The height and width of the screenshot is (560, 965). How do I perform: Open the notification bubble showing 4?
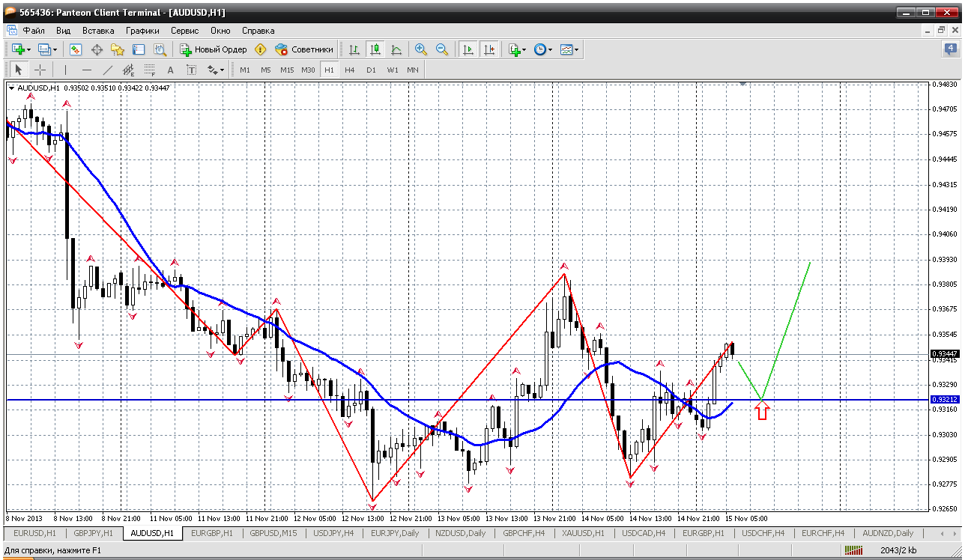951,49
